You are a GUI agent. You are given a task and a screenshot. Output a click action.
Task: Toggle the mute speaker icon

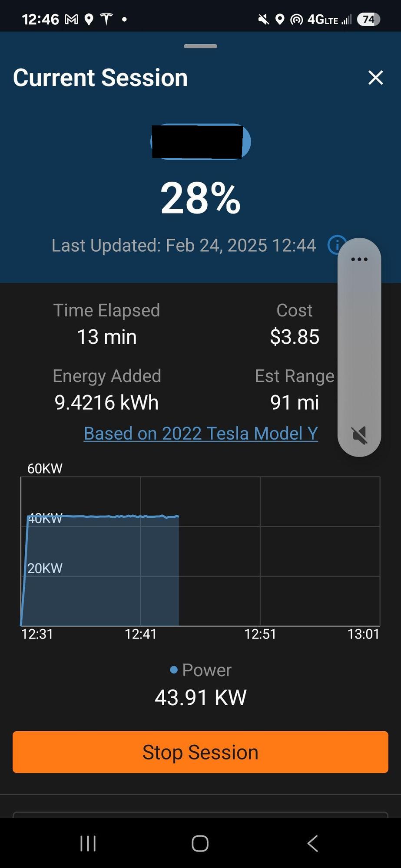coord(359,435)
